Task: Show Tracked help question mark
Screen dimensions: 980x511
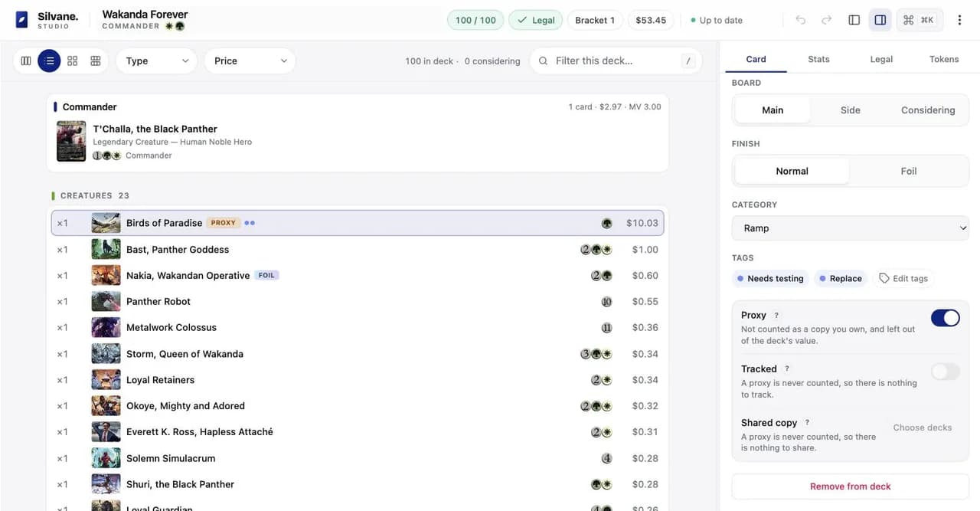Action: pos(787,369)
